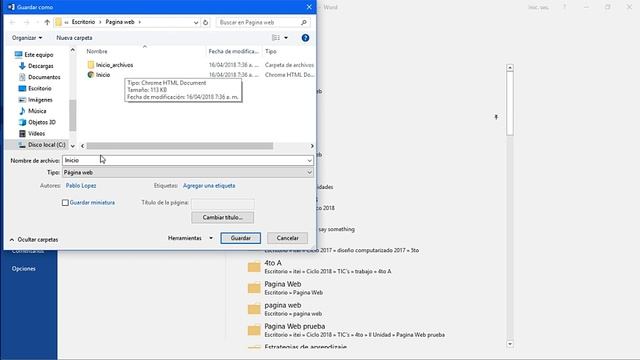This screenshot has height=360, width=640.
Task: Click navigation pane scroll up arrow
Action: coord(73,50)
